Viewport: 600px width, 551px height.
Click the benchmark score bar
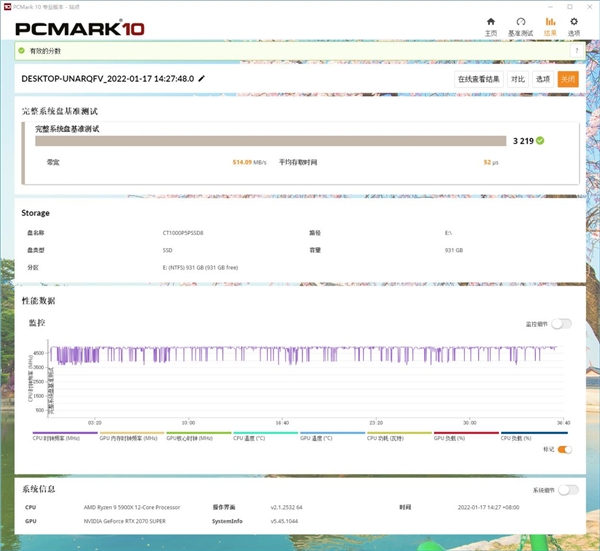pyautogui.click(x=271, y=141)
